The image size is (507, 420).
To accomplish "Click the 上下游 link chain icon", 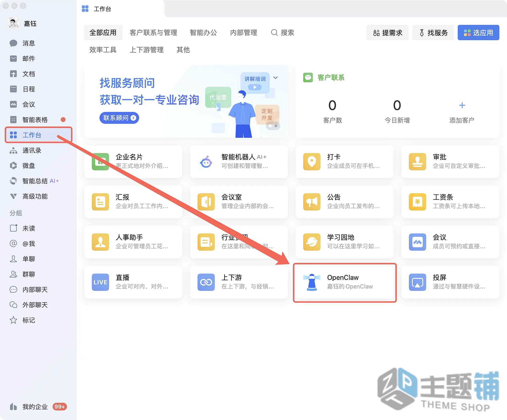I will 206,282.
